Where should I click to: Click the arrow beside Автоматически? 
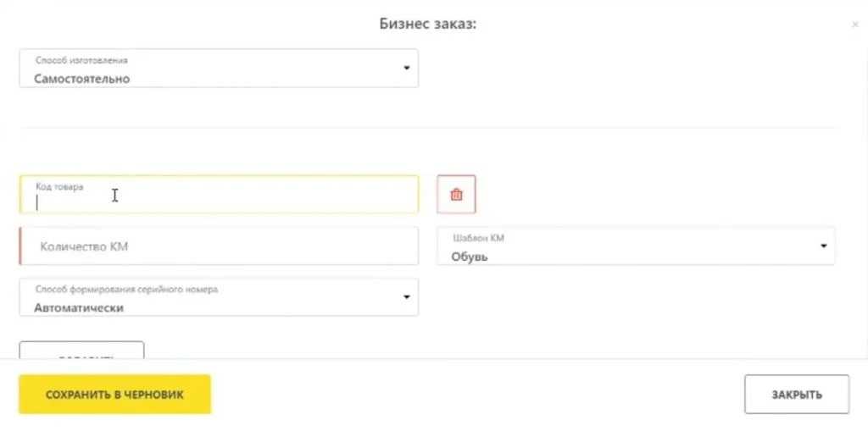pyautogui.click(x=407, y=297)
